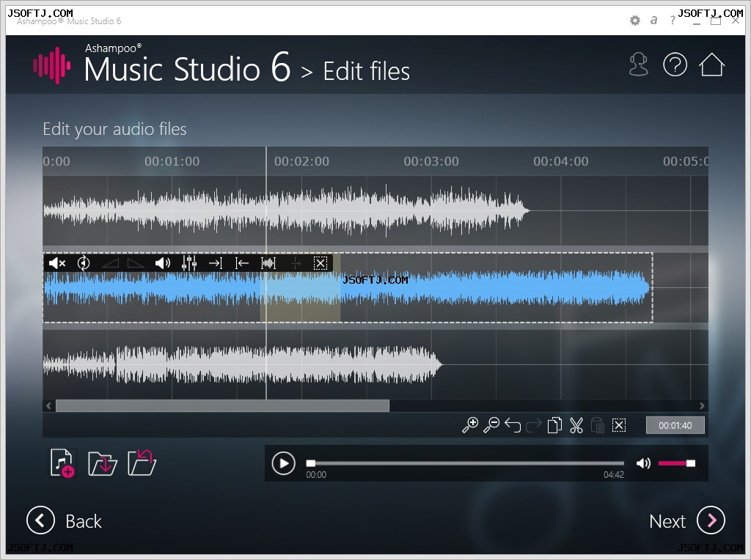This screenshot has width=751, height=560.
Task: Paste audio from the clipboard
Action: tap(597, 425)
